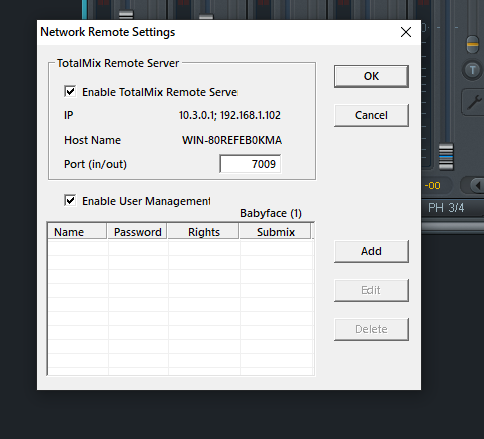Viewport: 484px width, 439px height.
Task: Click the IP address text 10.3.0.1; 192.168.1.102
Action: (230, 115)
